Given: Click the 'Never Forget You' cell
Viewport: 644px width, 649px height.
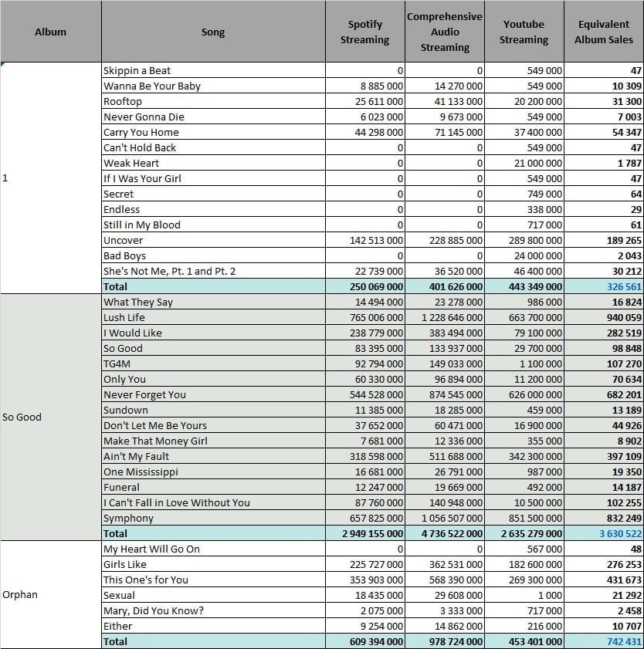Looking at the screenshot, I should pos(213,394).
